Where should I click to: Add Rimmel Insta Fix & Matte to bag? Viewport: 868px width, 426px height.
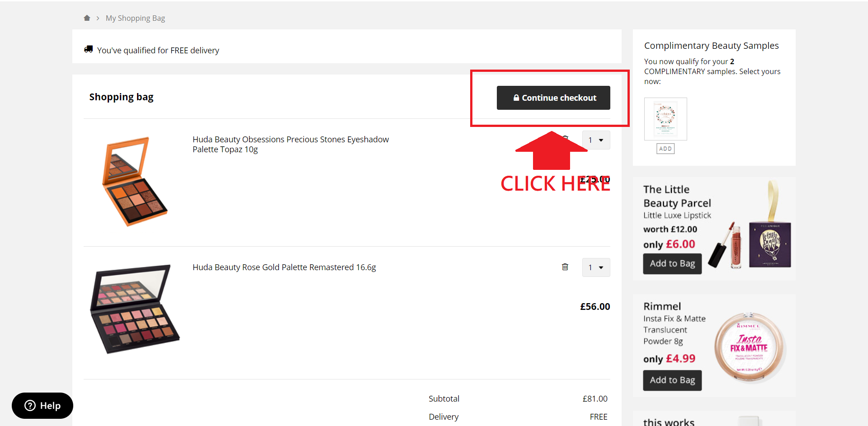672,380
